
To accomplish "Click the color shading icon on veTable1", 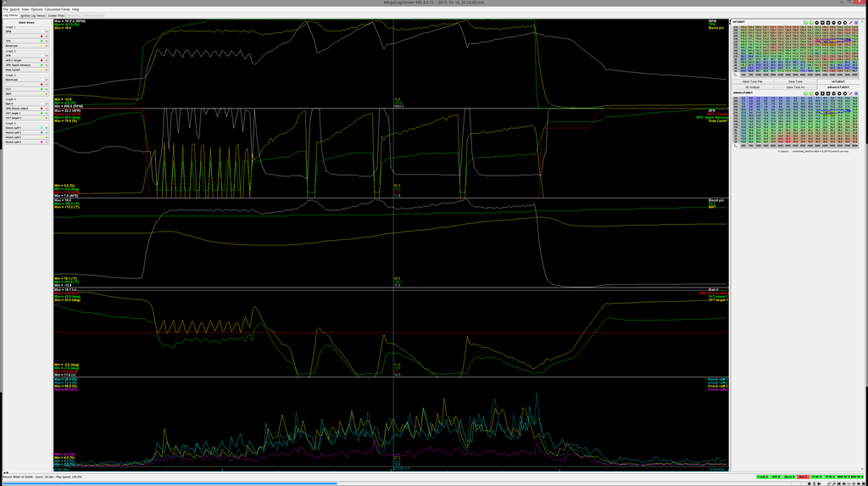I will pos(856,22).
